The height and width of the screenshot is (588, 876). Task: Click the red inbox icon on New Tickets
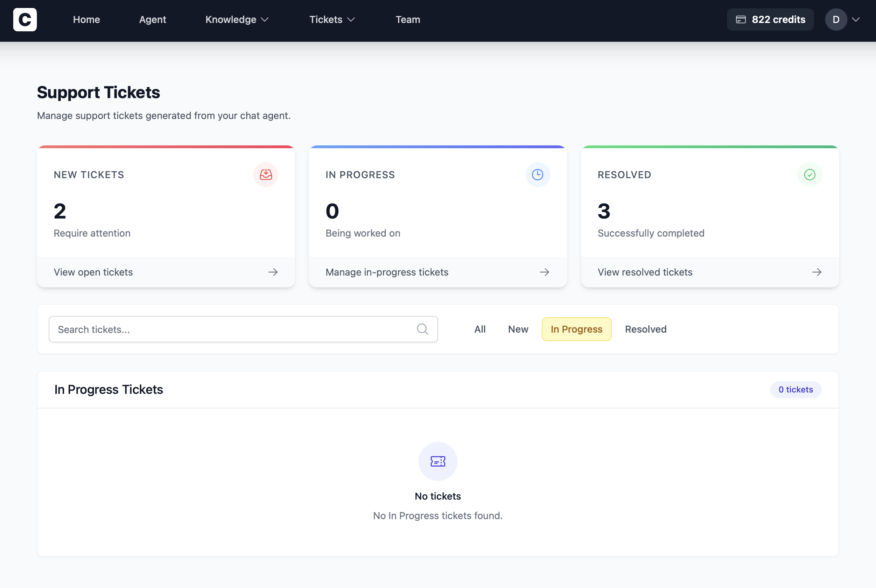click(266, 174)
